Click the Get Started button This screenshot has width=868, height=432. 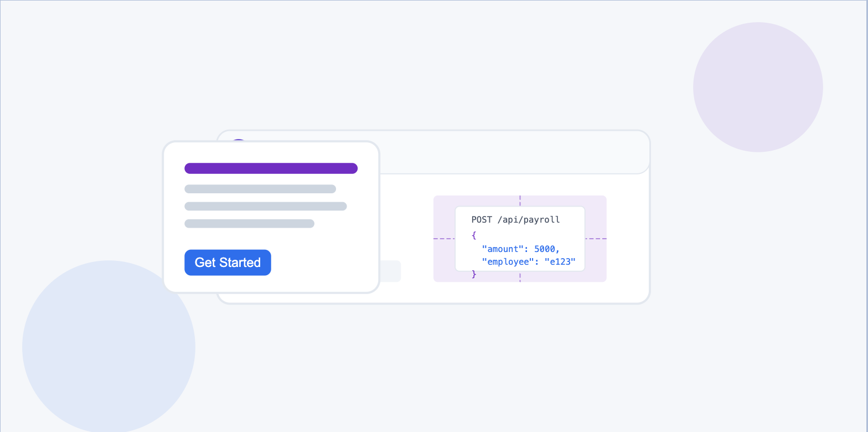228,263
